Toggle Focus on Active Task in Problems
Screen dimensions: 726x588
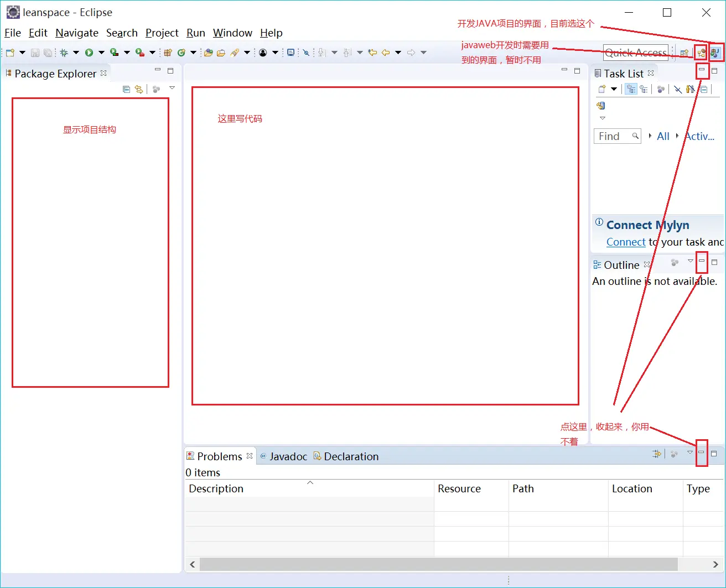(674, 454)
